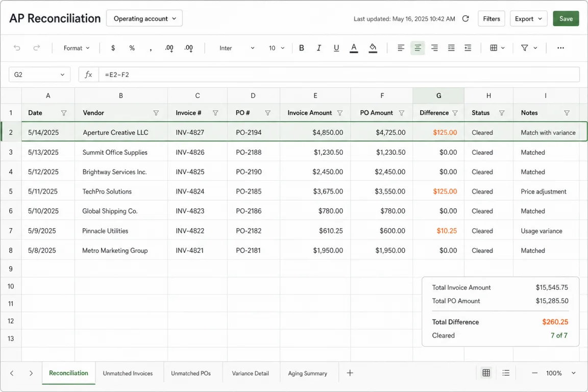The width and height of the screenshot is (588, 392).
Task: Select column G header
Action: [x=438, y=95]
